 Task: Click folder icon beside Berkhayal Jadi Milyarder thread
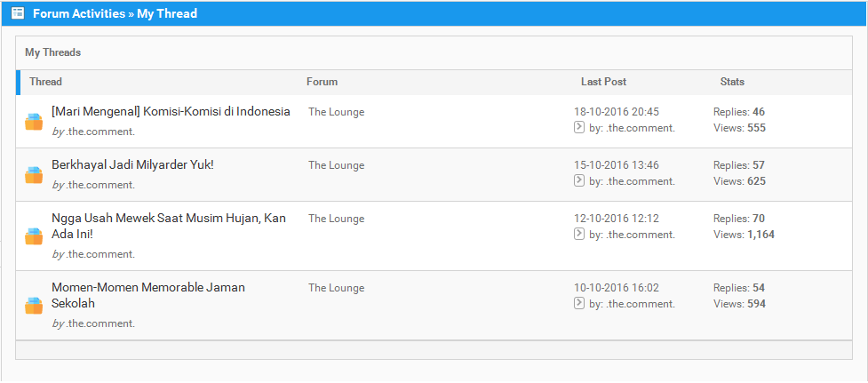click(x=34, y=175)
